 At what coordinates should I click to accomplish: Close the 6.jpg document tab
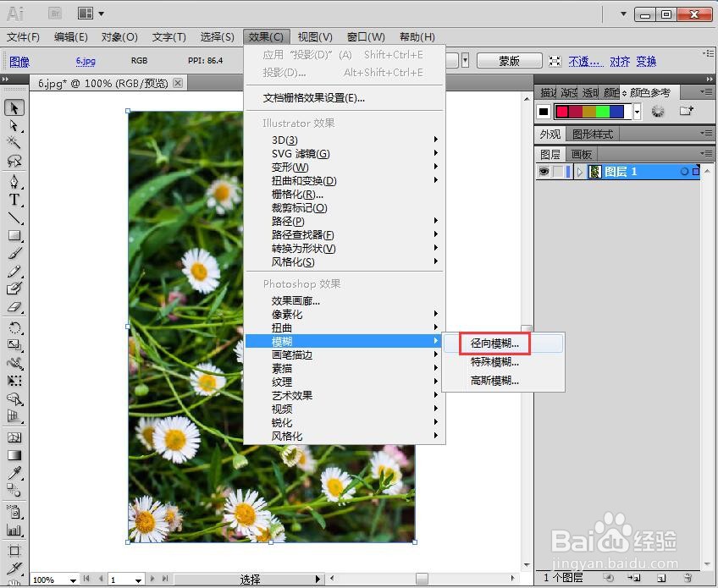point(178,83)
